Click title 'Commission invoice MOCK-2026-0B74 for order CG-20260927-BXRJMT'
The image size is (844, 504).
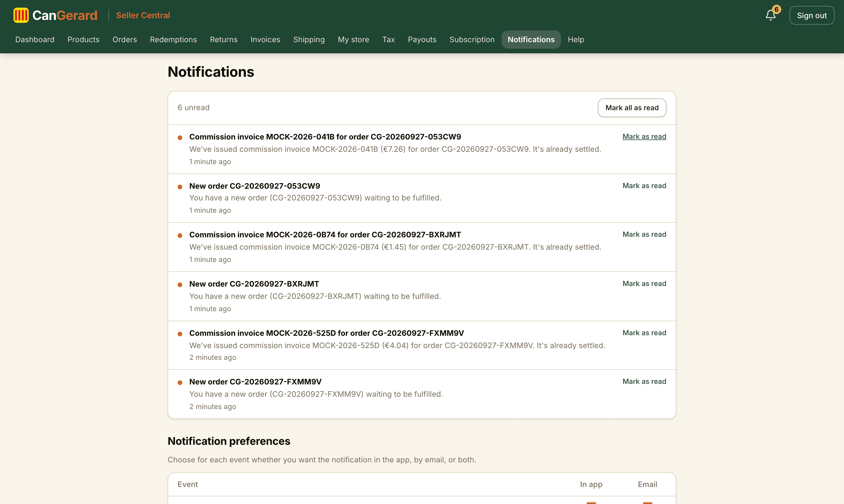325,235
